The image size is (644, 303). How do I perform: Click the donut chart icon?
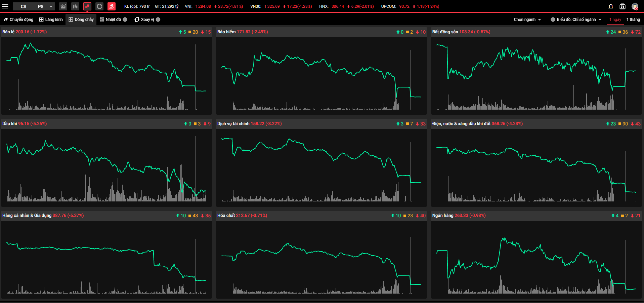click(99, 6)
